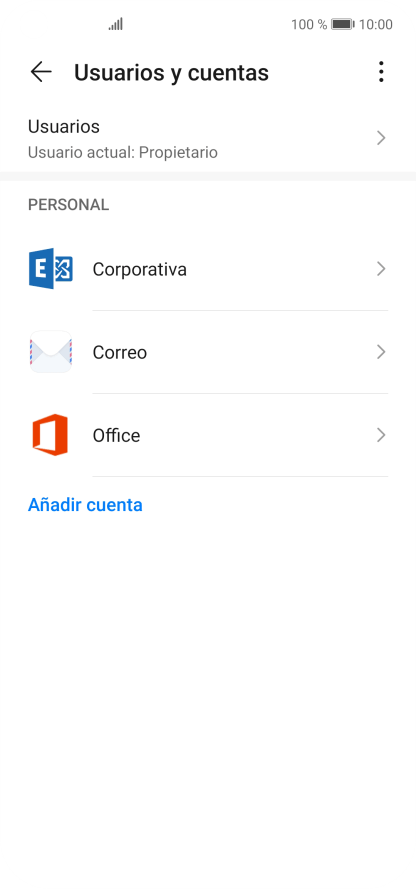
Task: Tap the Correo envelope icon
Action: [x=51, y=352]
